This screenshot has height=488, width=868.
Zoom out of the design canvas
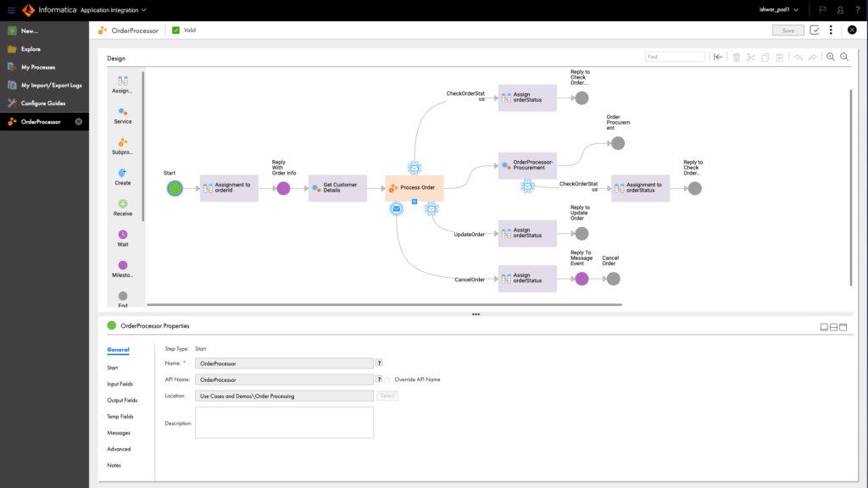(844, 57)
